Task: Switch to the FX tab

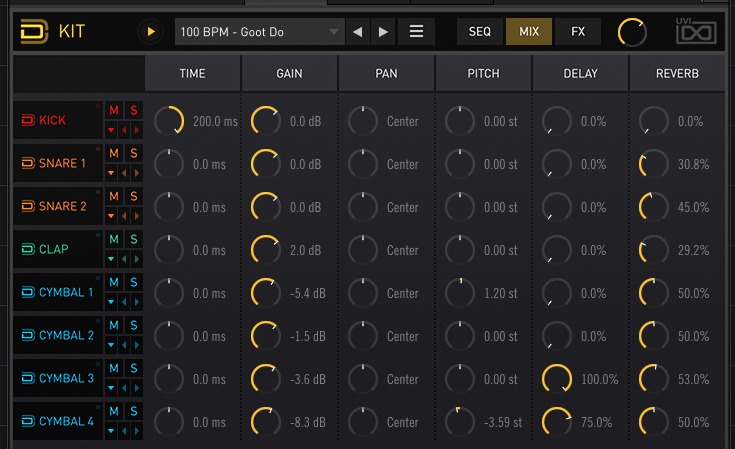Action: pyautogui.click(x=578, y=32)
